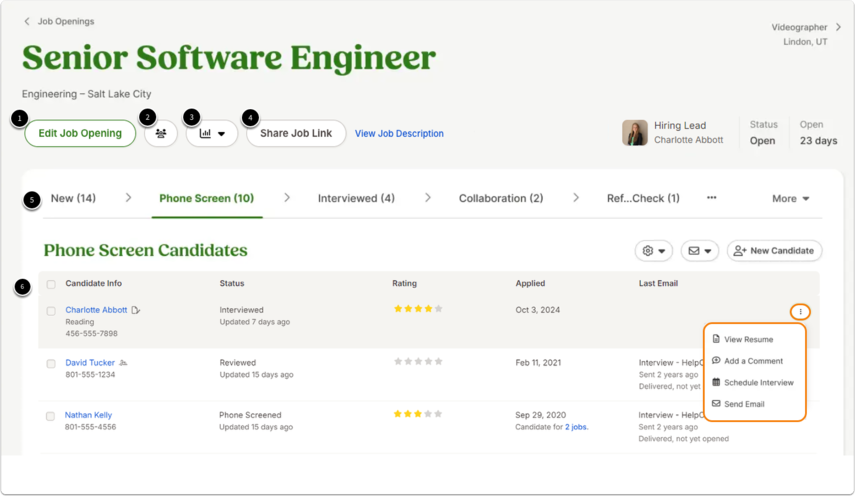Open Ref...Check (1) tab
This screenshot has height=496, width=855.
(643, 198)
